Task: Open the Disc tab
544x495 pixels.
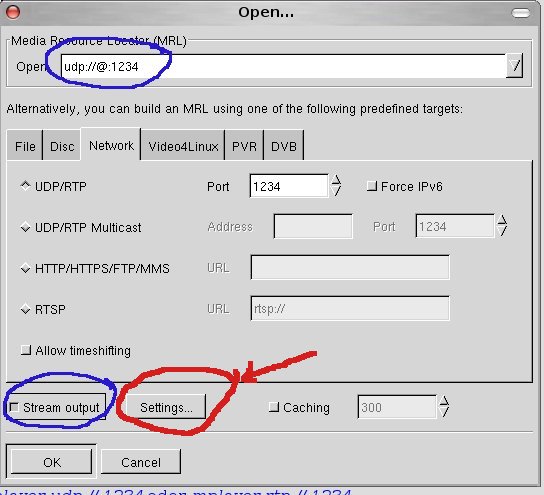Action: pyautogui.click(x=62, y=146)
